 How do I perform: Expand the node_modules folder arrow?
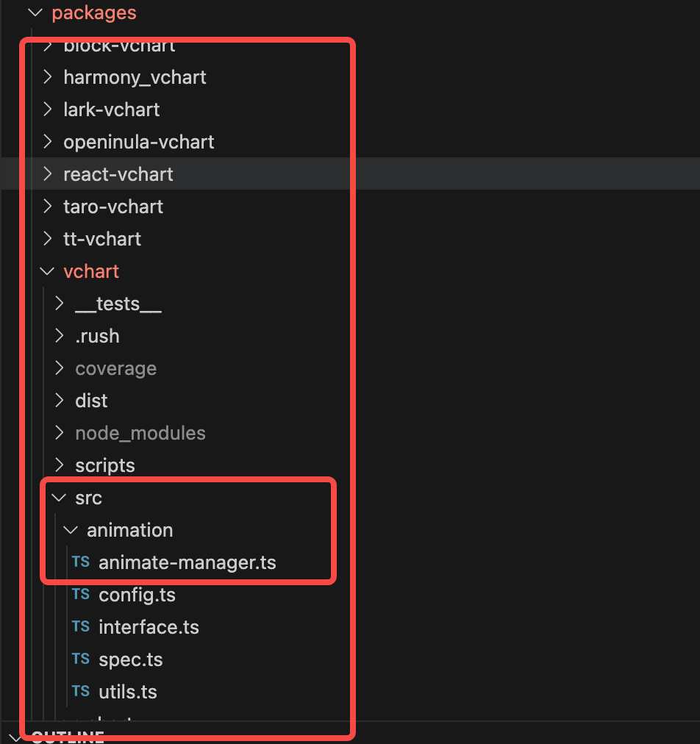[59, 433]
